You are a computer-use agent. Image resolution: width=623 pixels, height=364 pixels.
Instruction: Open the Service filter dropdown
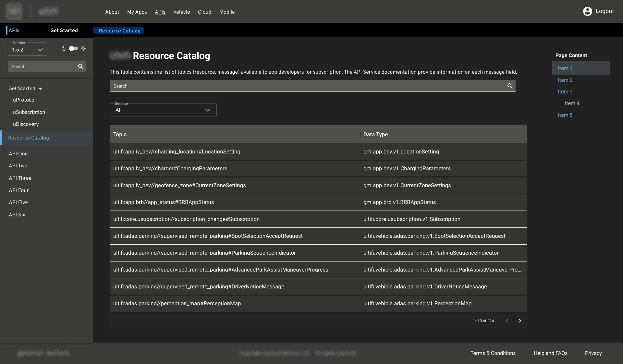(x=163, y=110)
